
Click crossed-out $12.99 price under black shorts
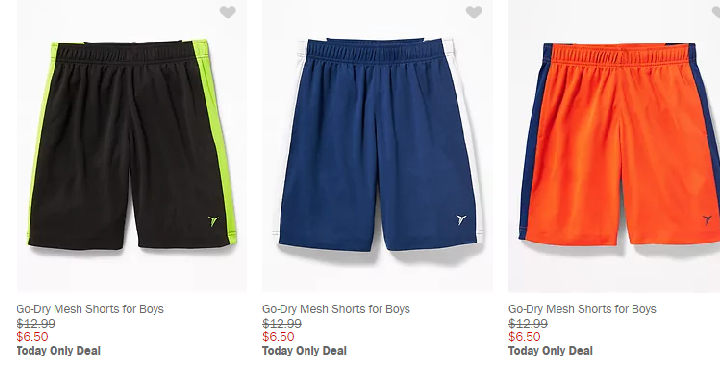pyautogui.click(x=36, y=323)
